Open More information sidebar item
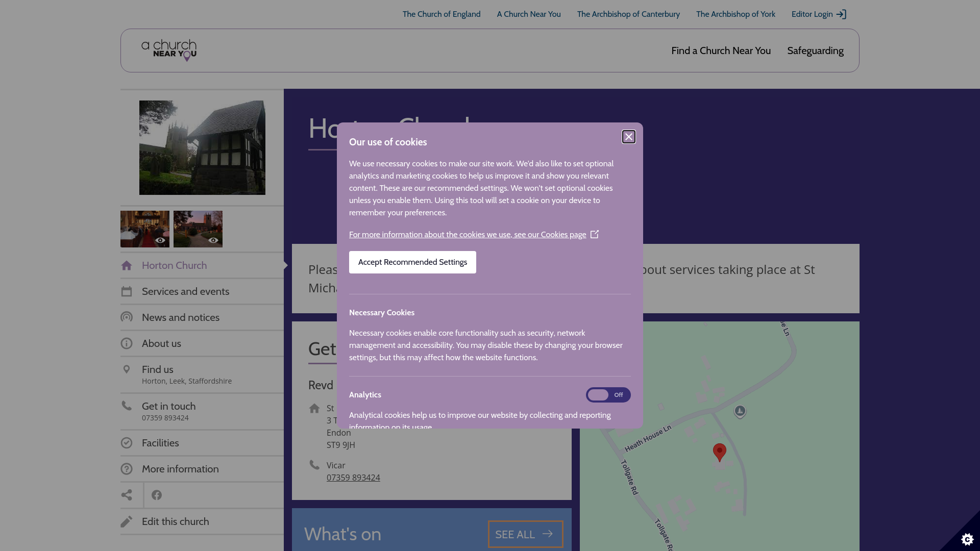Screen dimensions: 980x551 (x=202, y=469)
